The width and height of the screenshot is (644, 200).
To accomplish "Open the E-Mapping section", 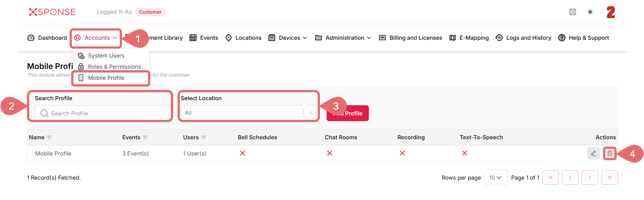I will (469, 38).
